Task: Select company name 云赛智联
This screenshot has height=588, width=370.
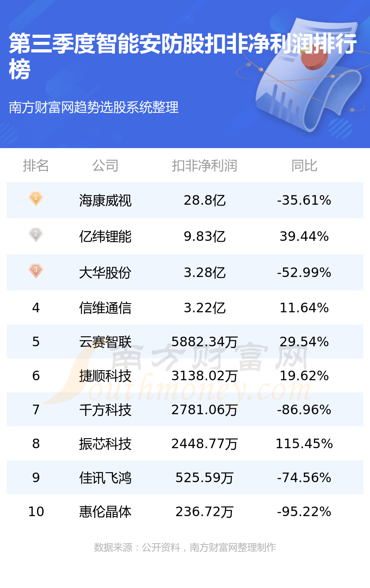Action: tap(105, 342)
